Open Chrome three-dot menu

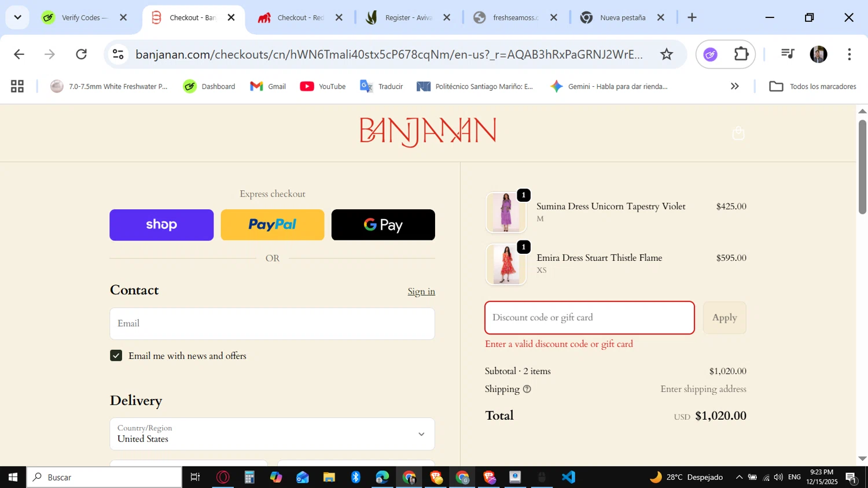pyautogui.click(x=849, y=54)
